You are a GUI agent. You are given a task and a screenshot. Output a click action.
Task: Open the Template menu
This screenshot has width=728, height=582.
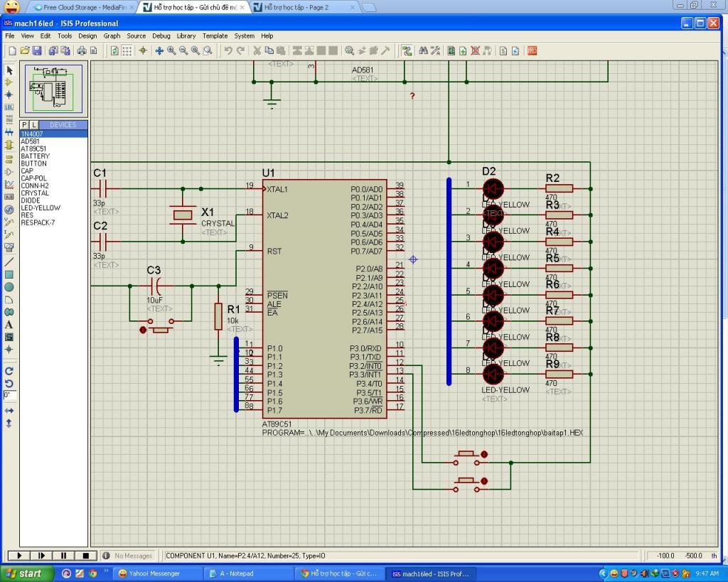click(x=215, y=36)
